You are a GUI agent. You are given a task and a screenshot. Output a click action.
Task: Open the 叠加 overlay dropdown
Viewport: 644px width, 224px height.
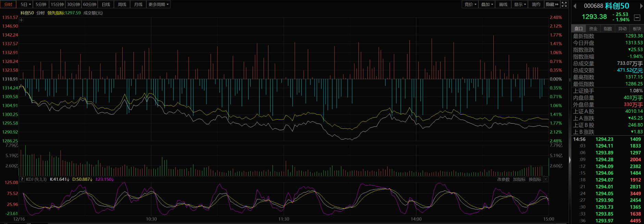[487, 4]
